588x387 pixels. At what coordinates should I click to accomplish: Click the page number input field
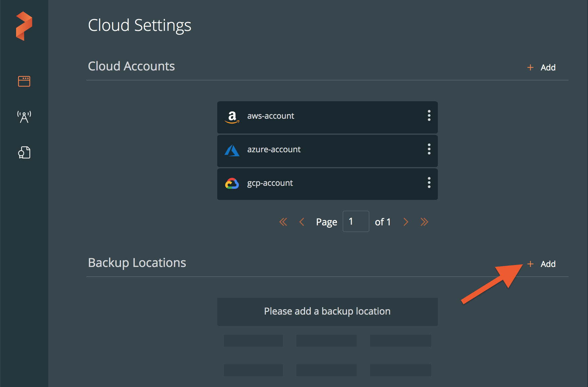[x=356, y=221]
